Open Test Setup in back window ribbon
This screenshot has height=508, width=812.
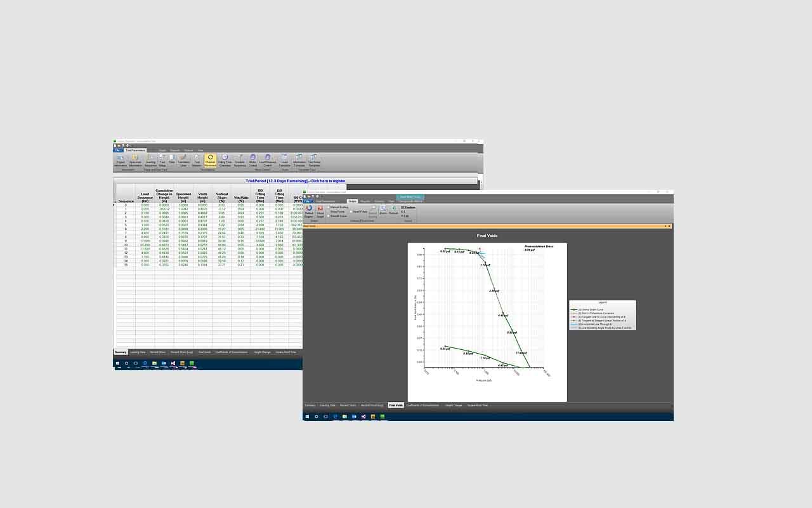[162, 159]
